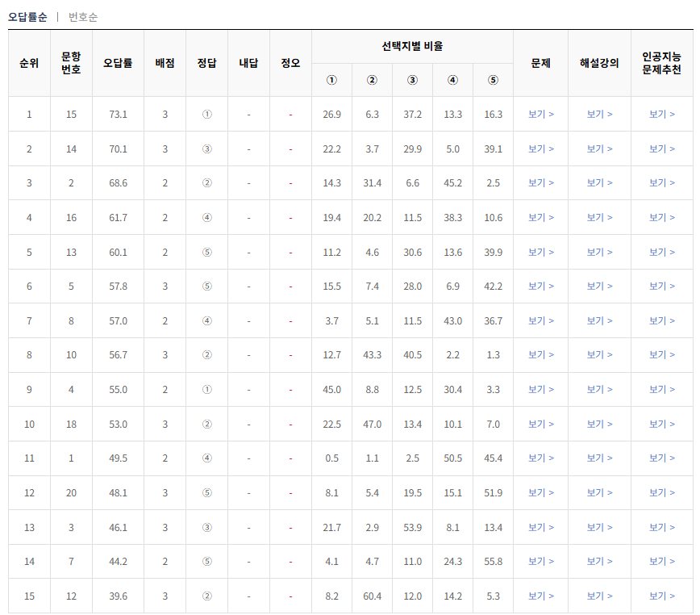Open 해설강의 보기 for question 10
The image size is (700, 615).
599,355
